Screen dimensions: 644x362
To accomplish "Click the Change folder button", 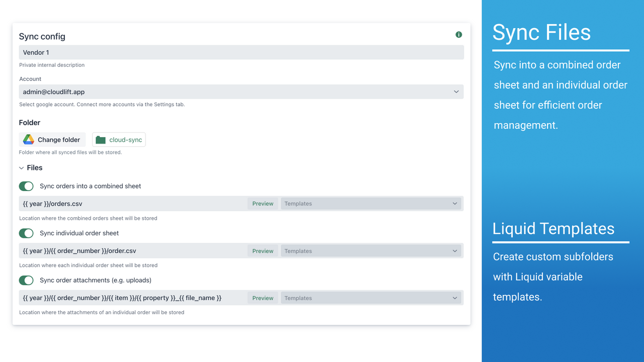I will (52, 140).
